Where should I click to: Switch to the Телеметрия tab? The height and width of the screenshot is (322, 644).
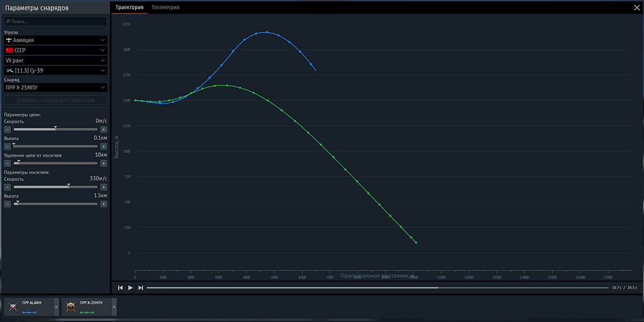[165, 7]
